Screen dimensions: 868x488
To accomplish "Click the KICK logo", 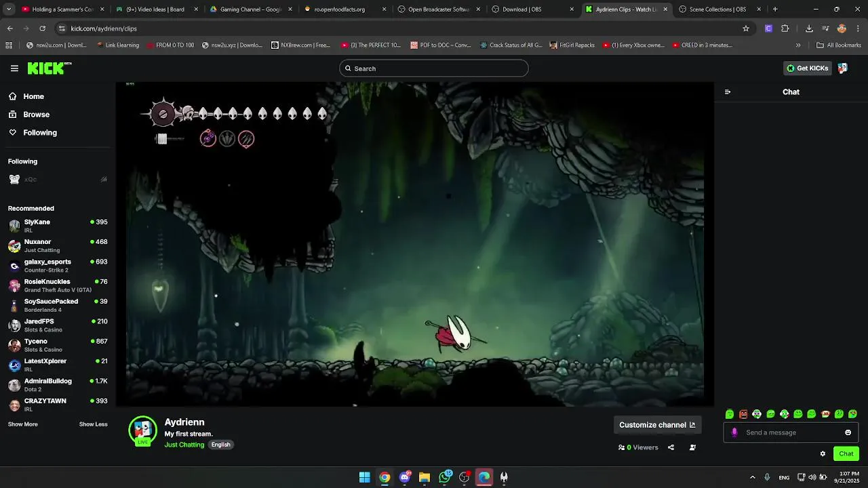I will click(50, 68).
